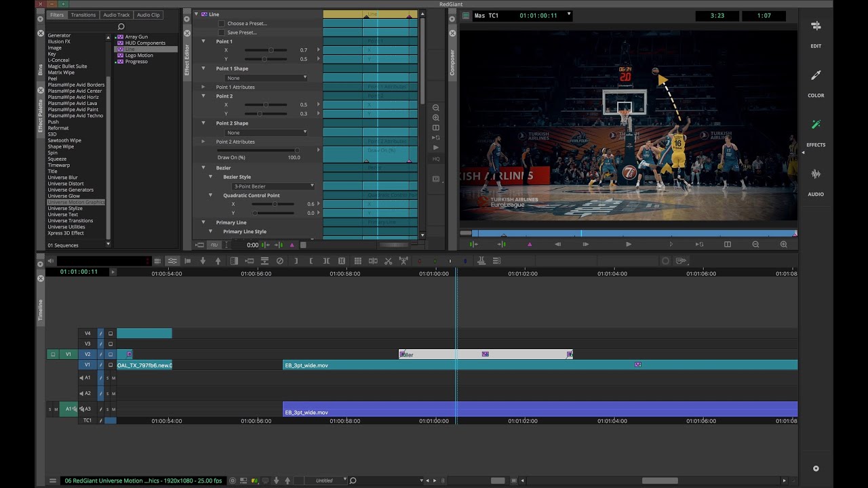Open the Audio Track tab
Screen dimensions: 868x488
tap(116, 15)
